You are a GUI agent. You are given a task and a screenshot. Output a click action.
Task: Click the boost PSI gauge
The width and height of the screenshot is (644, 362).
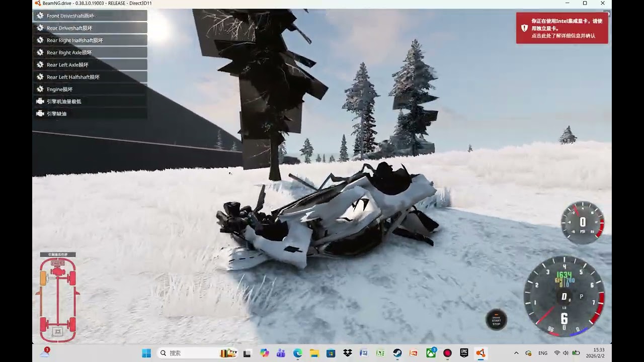click(x=583, y=223)
